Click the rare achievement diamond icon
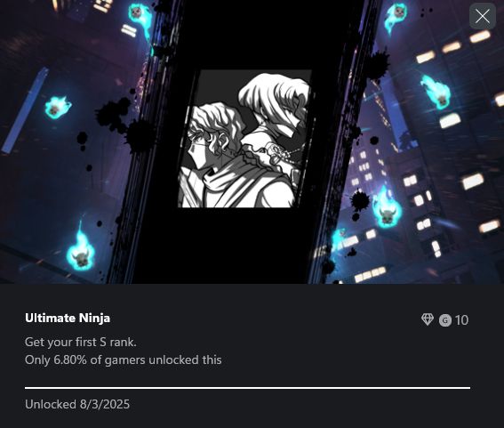Image resolution: width=504 pixels, height=428 pixels. tap(428, 319)
